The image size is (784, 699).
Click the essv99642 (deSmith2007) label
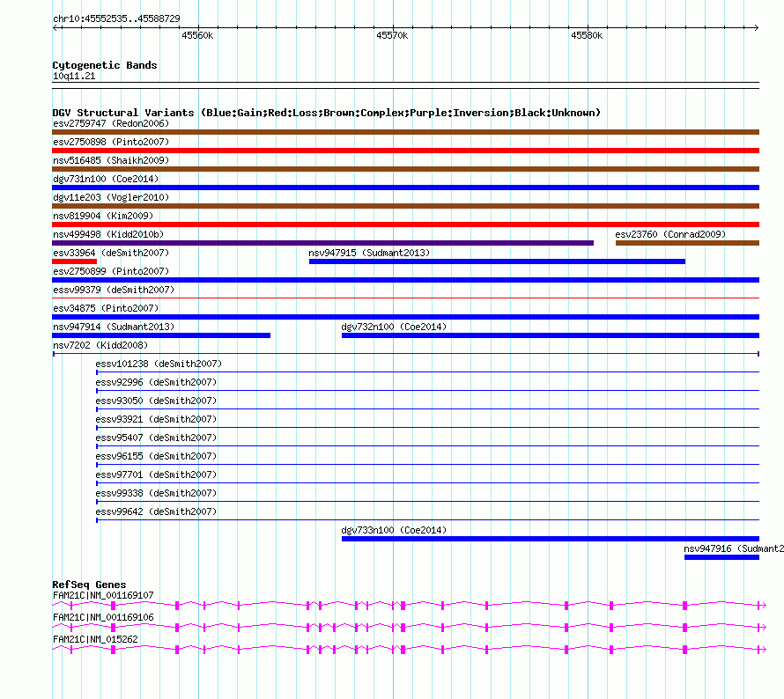156,511
